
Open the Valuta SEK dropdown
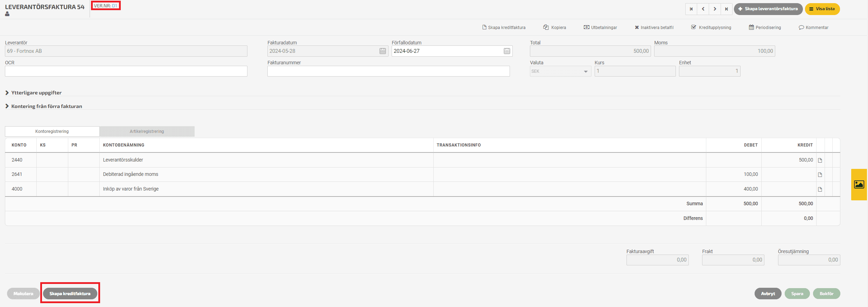click(x=560, y=71)
